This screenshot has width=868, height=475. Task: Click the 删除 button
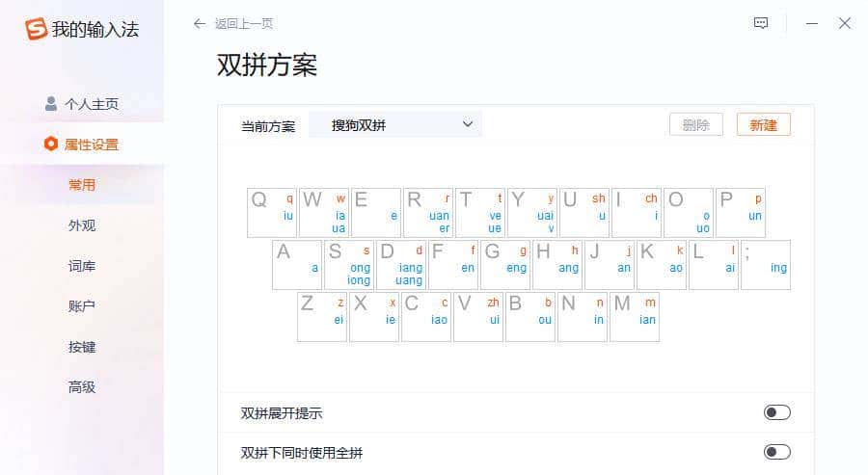(x=695, y=125)
